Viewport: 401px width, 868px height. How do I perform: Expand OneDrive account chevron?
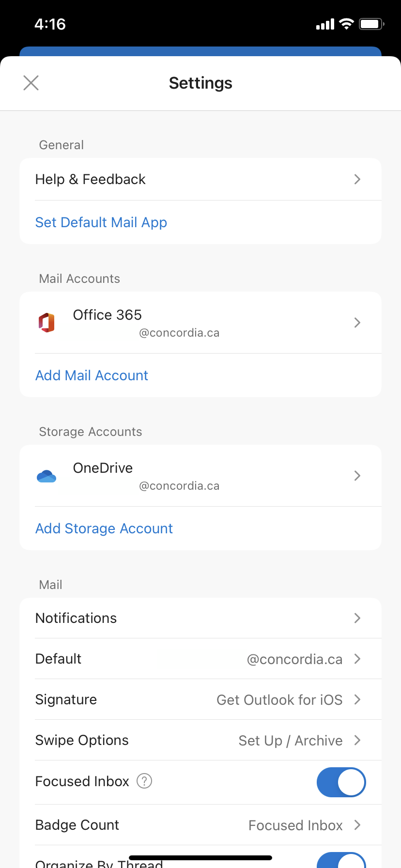click(357, 476)
